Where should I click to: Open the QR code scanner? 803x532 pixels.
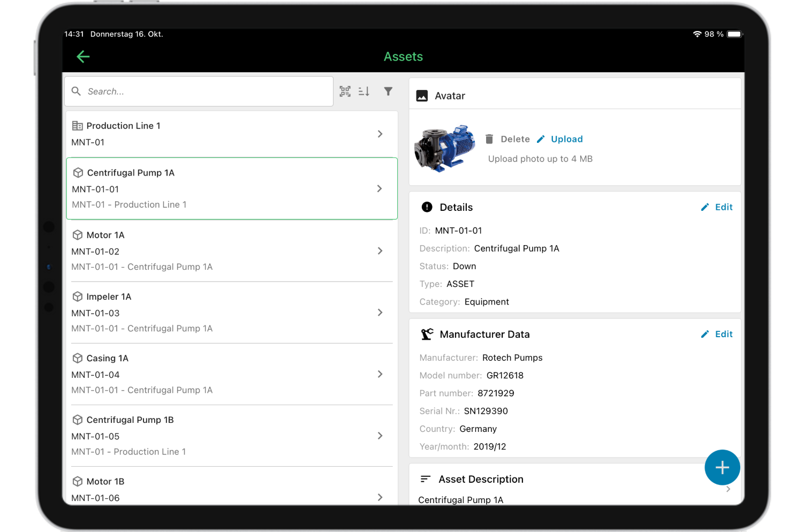point(345,92)
